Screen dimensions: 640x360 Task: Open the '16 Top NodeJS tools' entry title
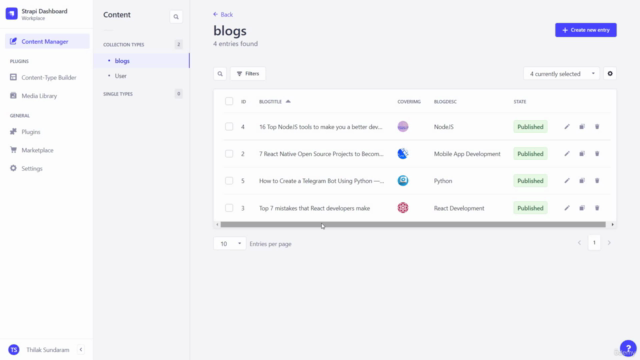pos(320,127)
